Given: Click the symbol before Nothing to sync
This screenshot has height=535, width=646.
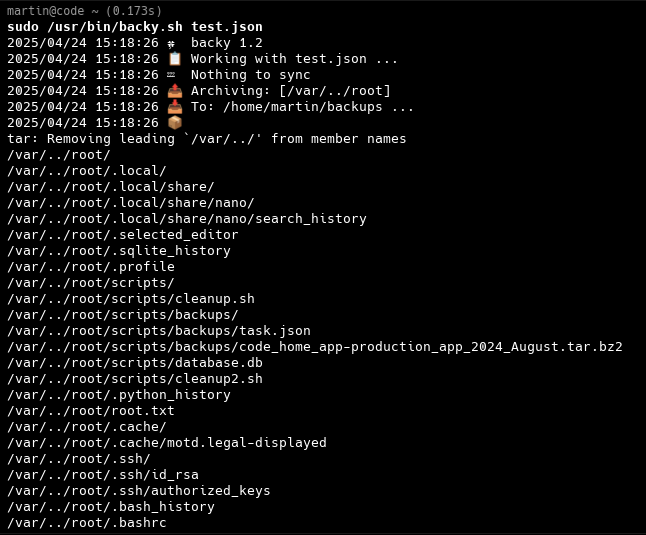Looking at the screenshot, I should [171, 75].
